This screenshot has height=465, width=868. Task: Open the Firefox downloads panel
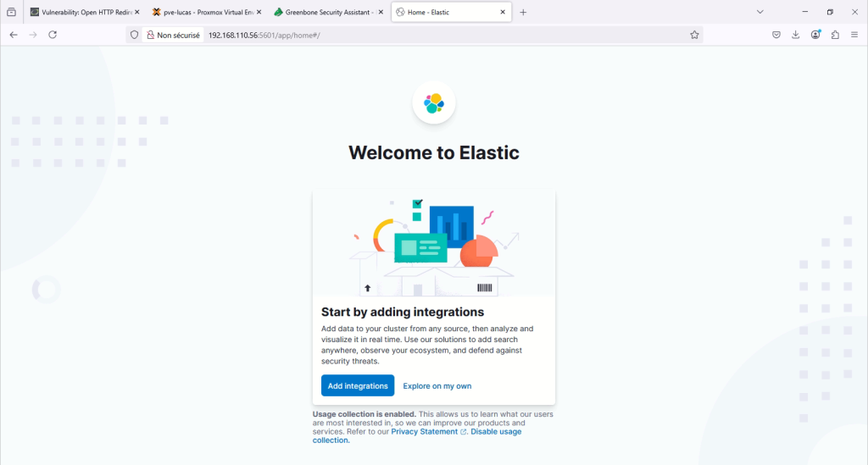pyautogui.click(x=796, y=35)
